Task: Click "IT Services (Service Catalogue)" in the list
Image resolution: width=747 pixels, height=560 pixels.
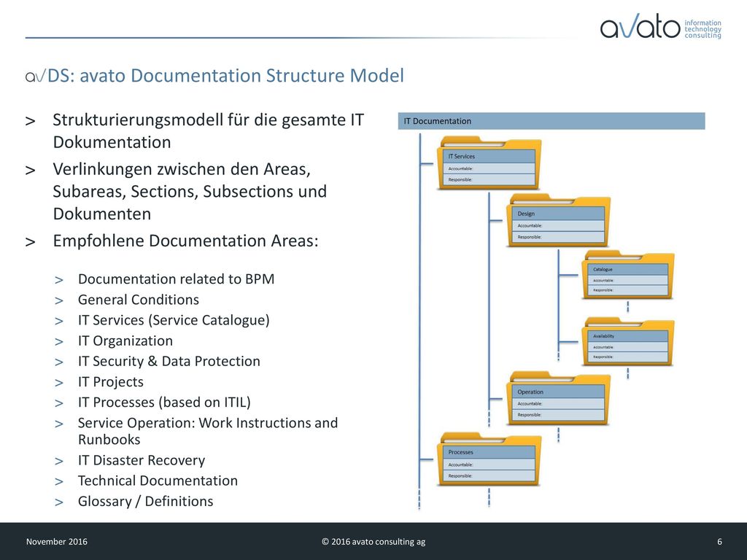Action: tap(174, 320)
